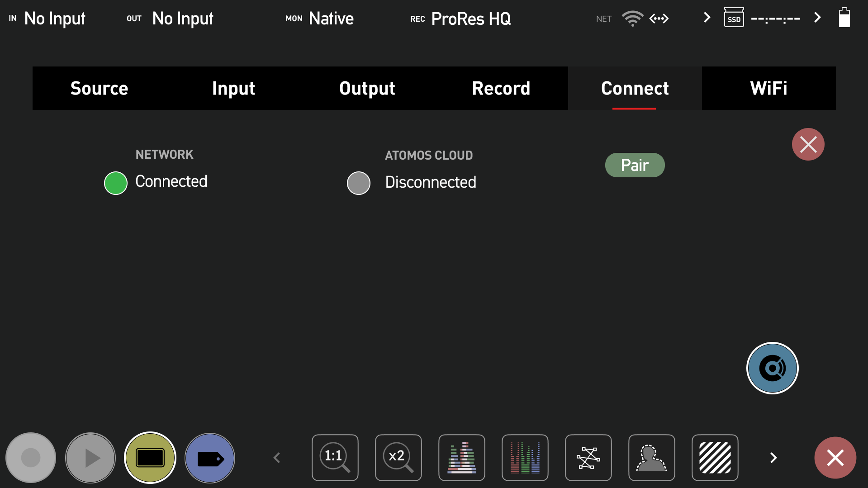Open the waveform monitor tool

click(x=461, y=457)
